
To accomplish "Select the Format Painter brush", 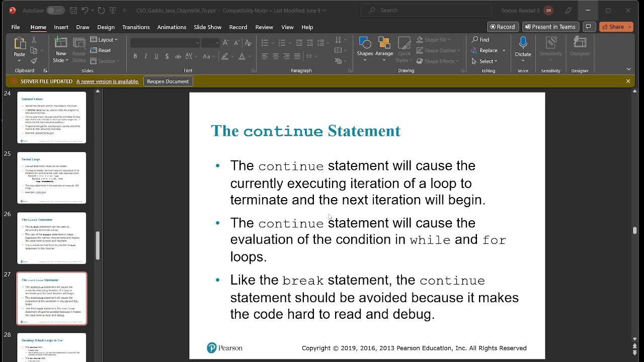I will (34, 61).
